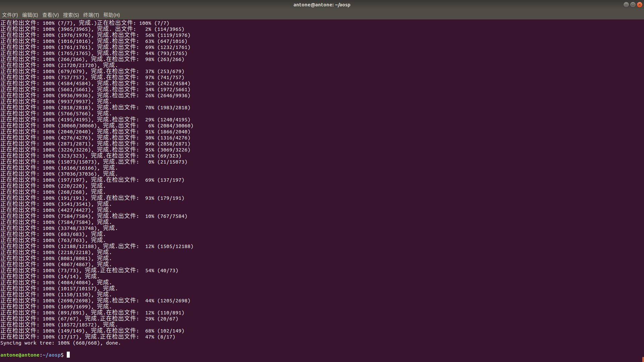Maximize or restore the terminal window
This screenshot has width=644, height=362.
click(633, 5)
